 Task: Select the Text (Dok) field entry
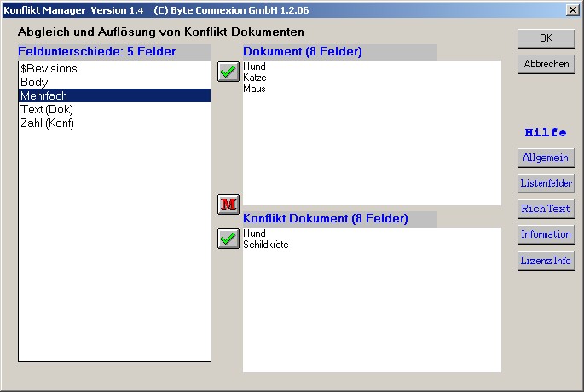(x=47, y=110)
